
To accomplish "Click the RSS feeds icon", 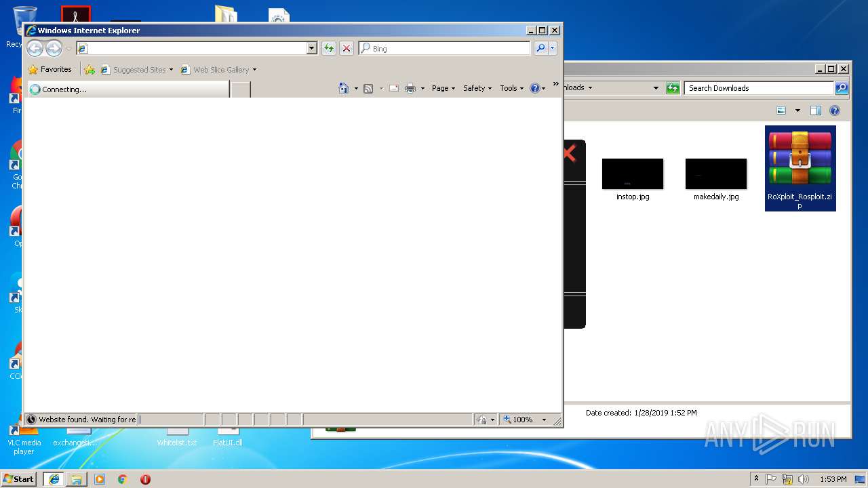I will (x=368, y=88).
